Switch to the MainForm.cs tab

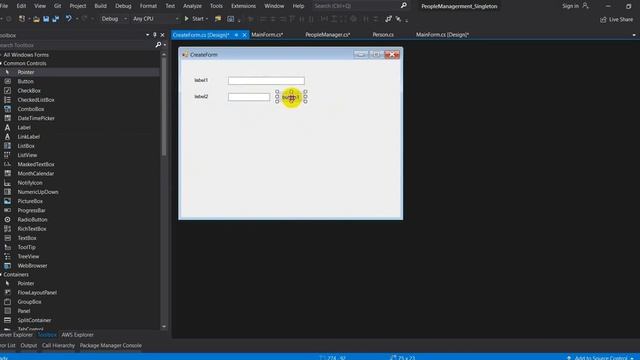click(267, 35)
